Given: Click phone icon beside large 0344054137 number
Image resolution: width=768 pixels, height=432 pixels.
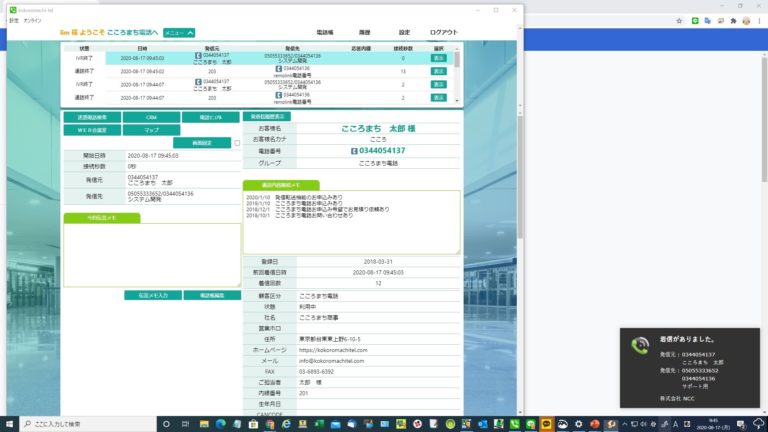Looking at the screenshot, I should [354, 151].
